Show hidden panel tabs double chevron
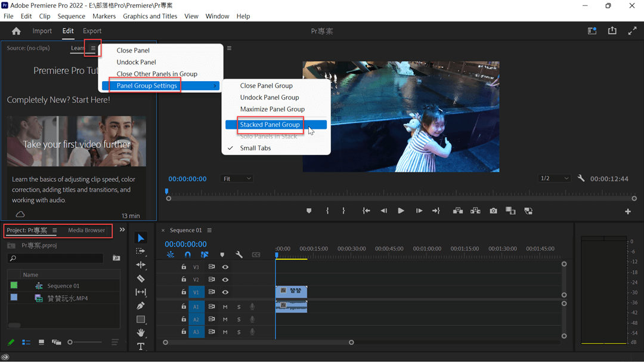This screenshot has height=362, width=644. click(x=122, y=230)
